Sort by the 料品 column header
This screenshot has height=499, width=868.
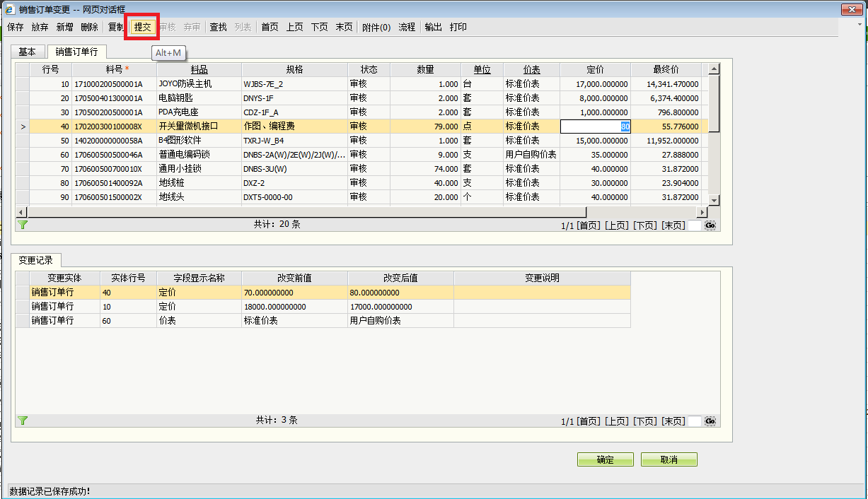coord(199,70)
